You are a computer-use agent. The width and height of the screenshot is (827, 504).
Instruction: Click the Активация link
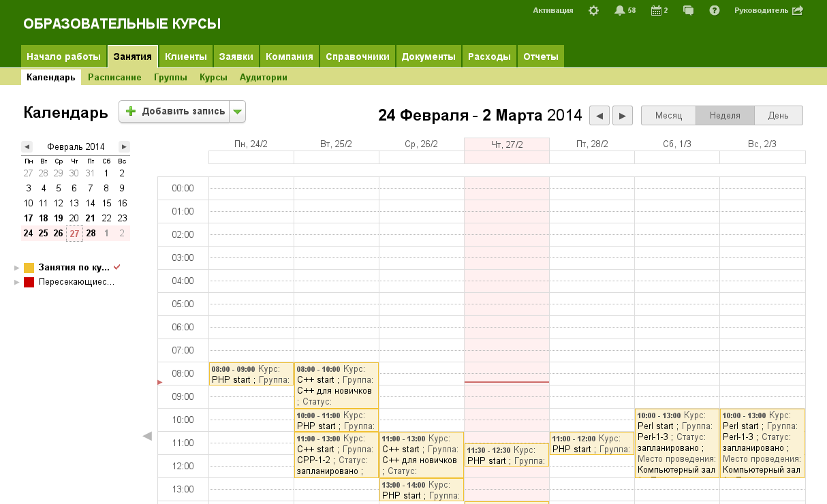tap(552, 10)
